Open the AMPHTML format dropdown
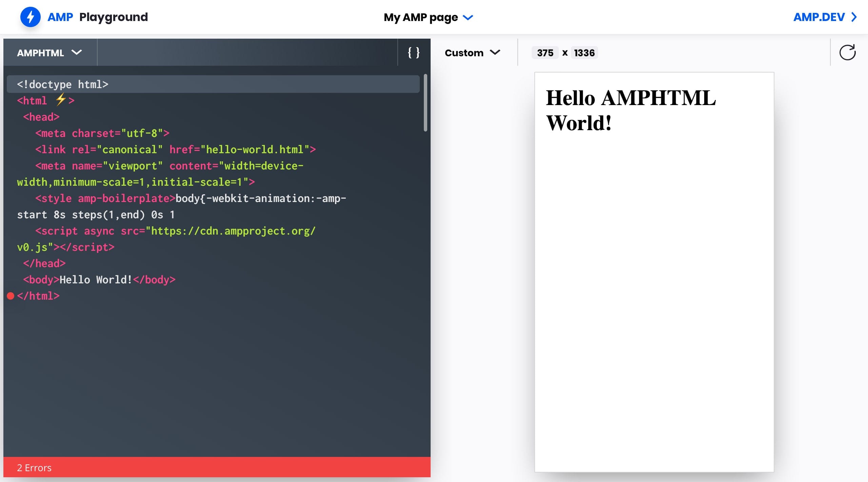The height and width of the screenshot is (482, 868). pyautogui.click(x=50, y=53)
